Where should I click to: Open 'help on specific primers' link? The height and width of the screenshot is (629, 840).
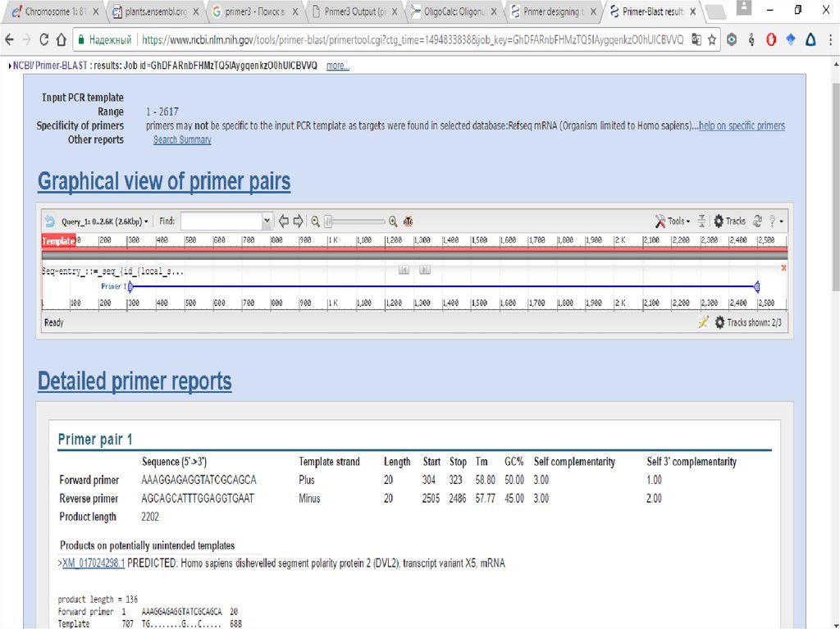[x=742, y=126]
